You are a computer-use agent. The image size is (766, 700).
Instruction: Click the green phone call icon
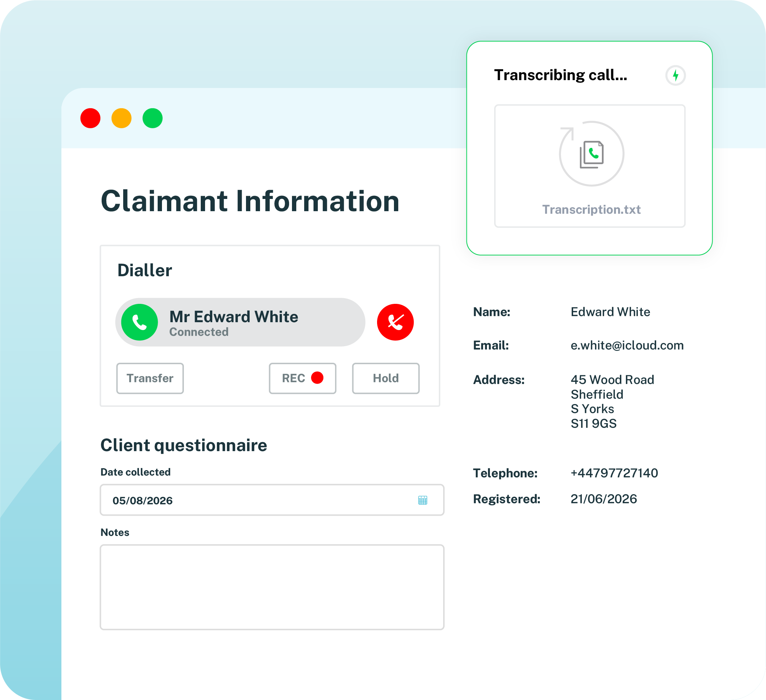click(x=139, y=322)
